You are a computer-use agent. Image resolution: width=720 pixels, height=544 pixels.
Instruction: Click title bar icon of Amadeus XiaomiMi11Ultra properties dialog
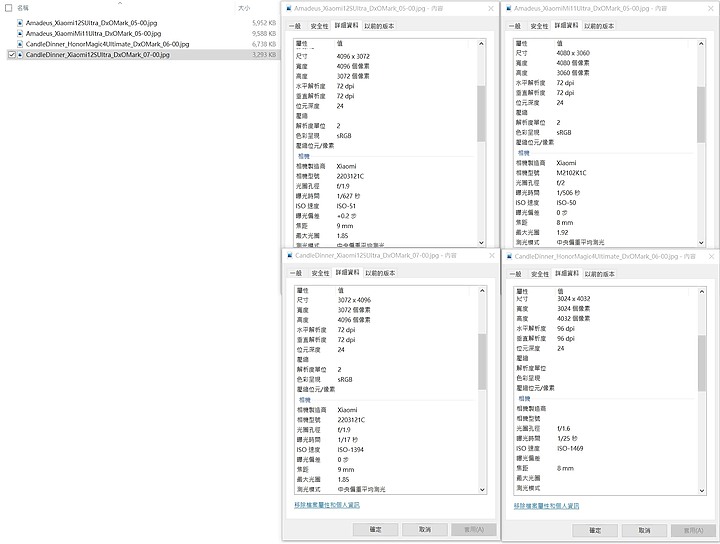[508, 8]
